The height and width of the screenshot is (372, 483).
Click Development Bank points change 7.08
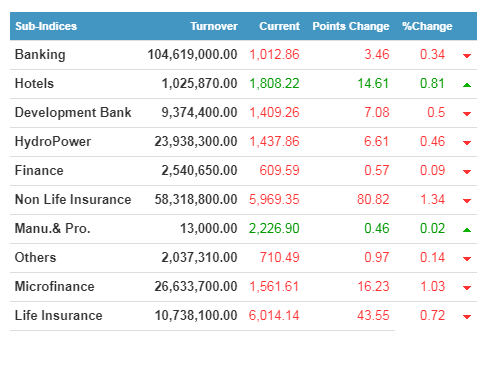[377, 113]
